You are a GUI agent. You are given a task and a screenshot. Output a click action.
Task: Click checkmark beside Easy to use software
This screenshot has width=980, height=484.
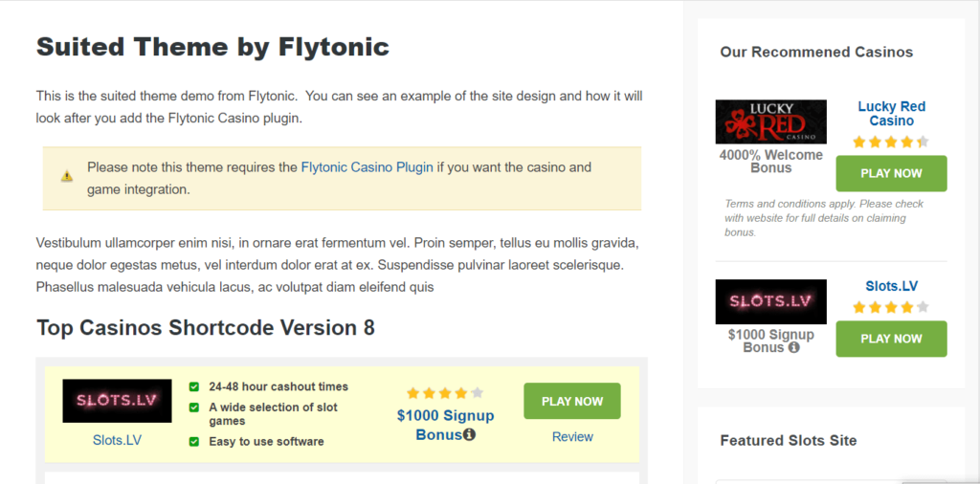coord(194,442)
